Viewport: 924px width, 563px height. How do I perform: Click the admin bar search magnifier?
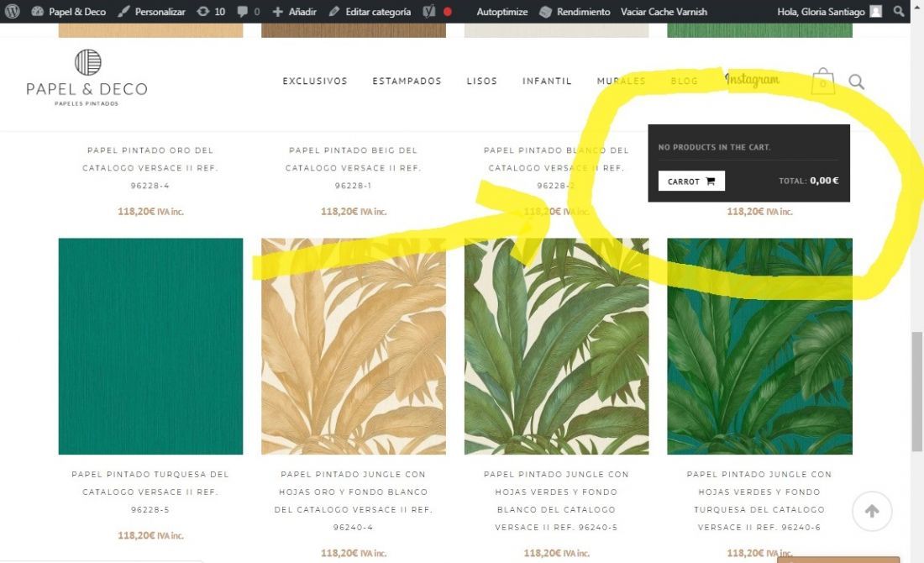pos(899,11)
